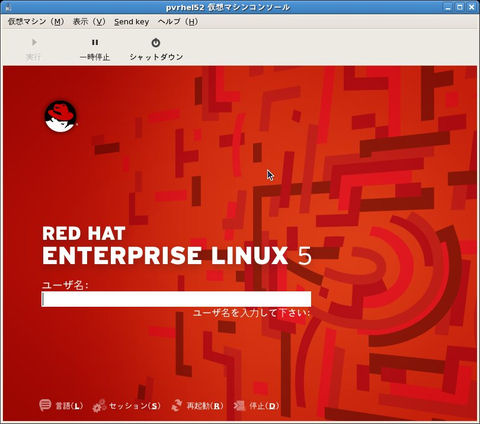Viewport: 480px width, 424px height.
Task: Click the greyed-out 実行 run toolbar button
Action: coord(33,49)
